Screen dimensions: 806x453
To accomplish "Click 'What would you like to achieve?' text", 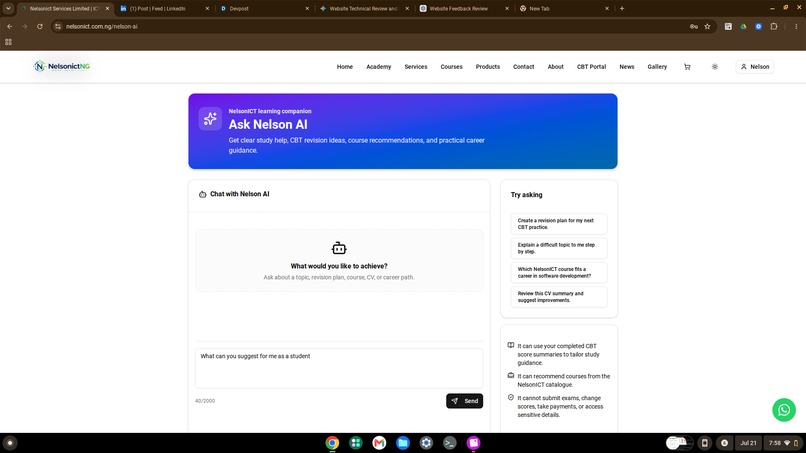I will point(339,266).
